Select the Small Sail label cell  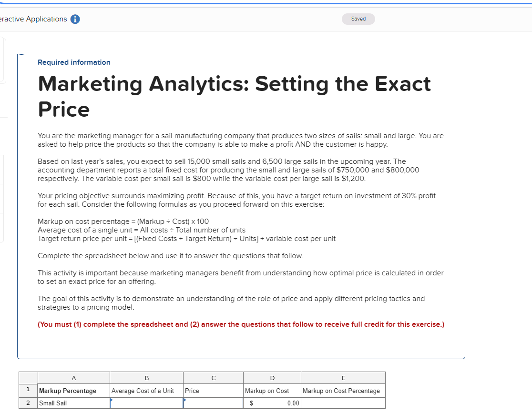click(73, 403)
